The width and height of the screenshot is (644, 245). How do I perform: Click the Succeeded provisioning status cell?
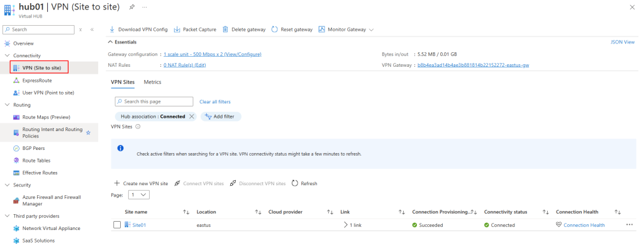coord(428,225)
